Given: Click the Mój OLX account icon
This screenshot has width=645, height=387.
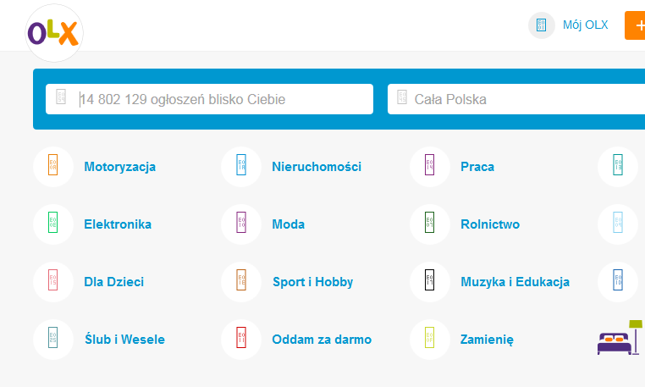Looking at the screenshot, I should [541, 25].
